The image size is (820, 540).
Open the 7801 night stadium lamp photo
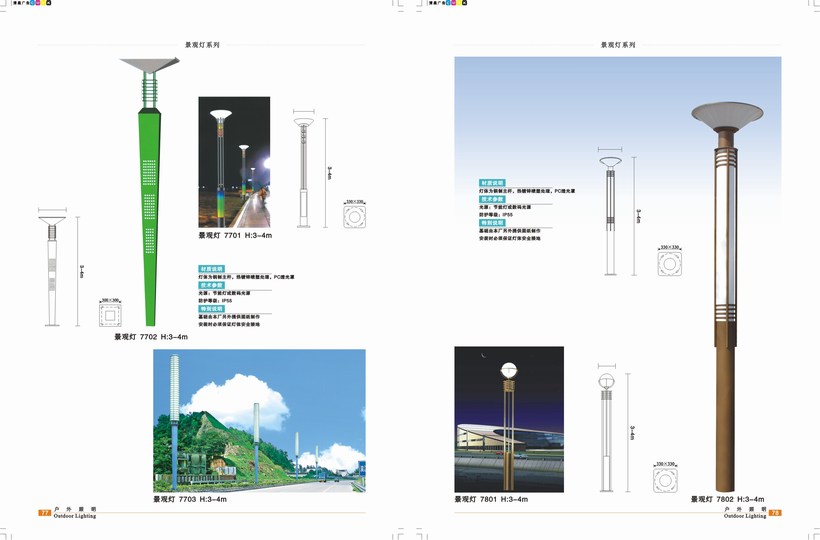click(x=509, y=419)
